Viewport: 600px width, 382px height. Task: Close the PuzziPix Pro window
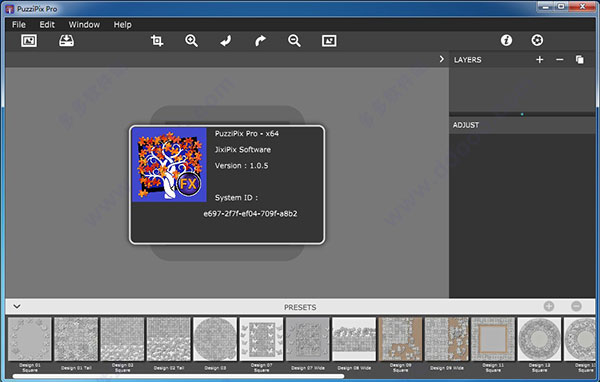point(582,7)
